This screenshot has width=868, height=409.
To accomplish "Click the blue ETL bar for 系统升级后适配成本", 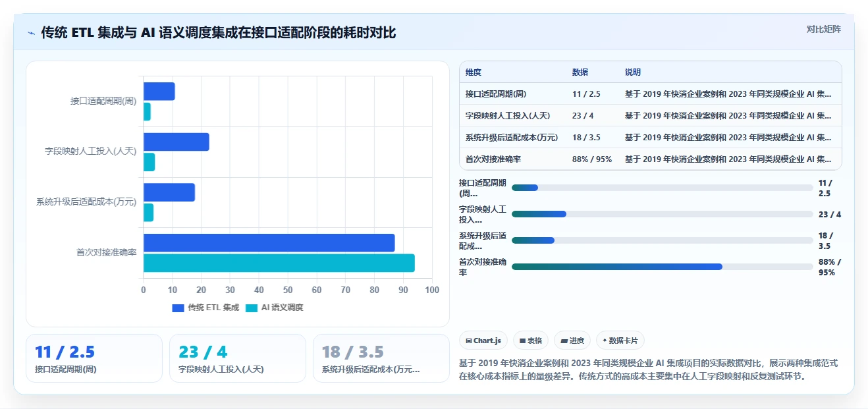I will pos(169,192).
